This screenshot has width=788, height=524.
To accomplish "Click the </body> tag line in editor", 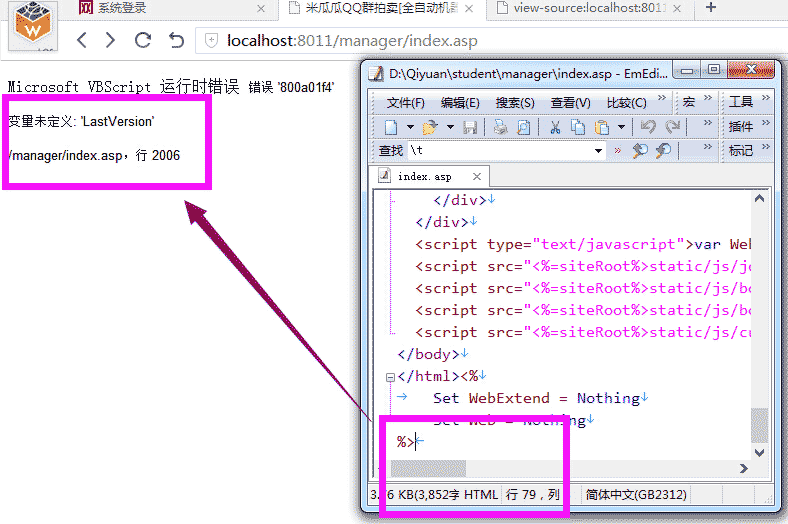I will (x=429, y=354).
